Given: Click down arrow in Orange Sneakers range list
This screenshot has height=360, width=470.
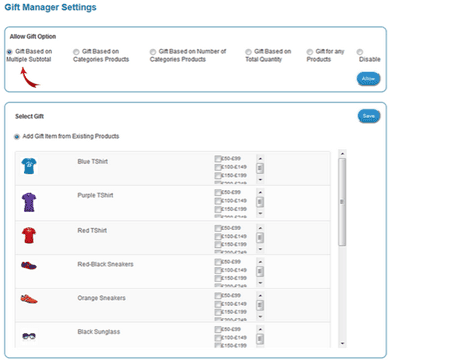Looking at the screenshot, I should tap(260, 317).
